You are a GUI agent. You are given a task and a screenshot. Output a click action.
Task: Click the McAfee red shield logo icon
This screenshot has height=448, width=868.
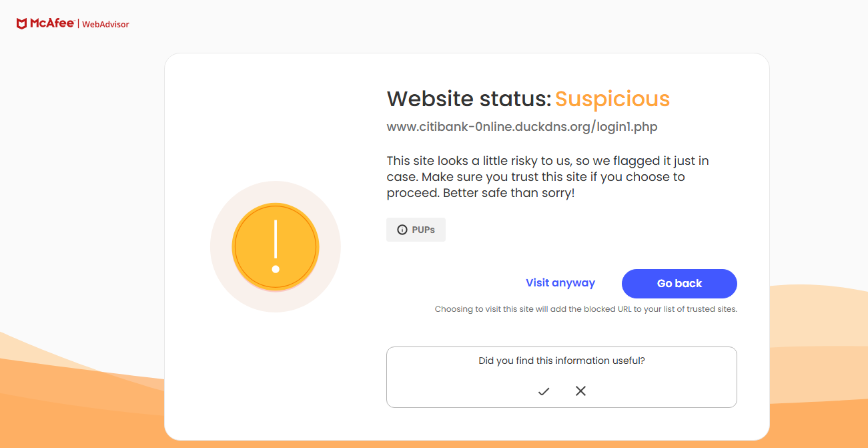click(22, 24)
